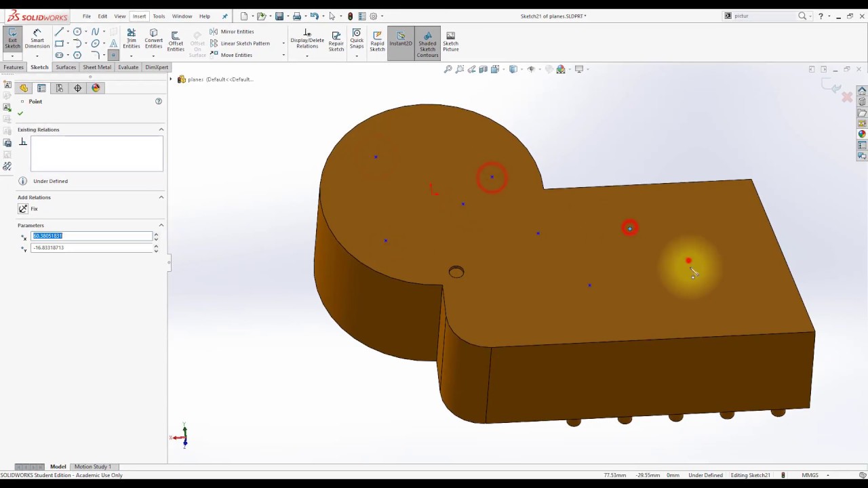
Task: Increase the Y coordinate with the spinner
Action: pyautogui.click(x=156, y=246)
